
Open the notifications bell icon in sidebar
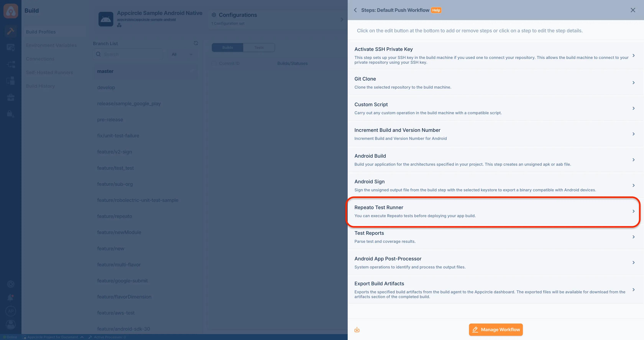(11, 297)
